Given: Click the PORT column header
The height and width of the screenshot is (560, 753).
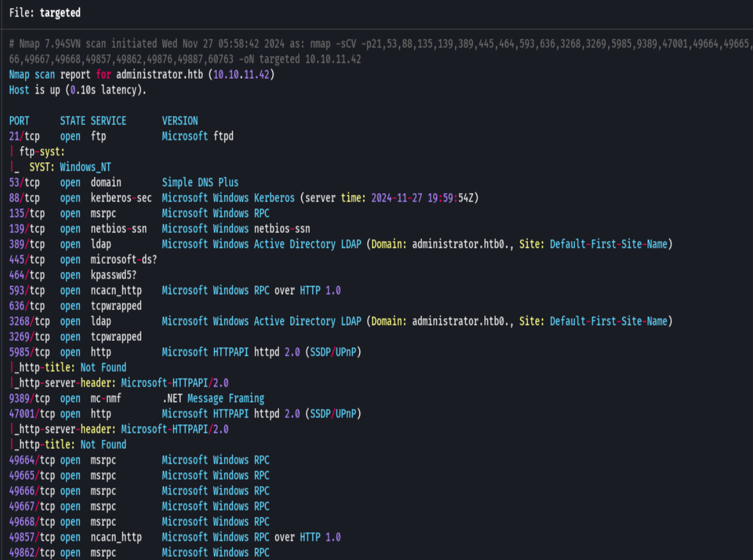Looking at the screenshot, I should point(18,120).
